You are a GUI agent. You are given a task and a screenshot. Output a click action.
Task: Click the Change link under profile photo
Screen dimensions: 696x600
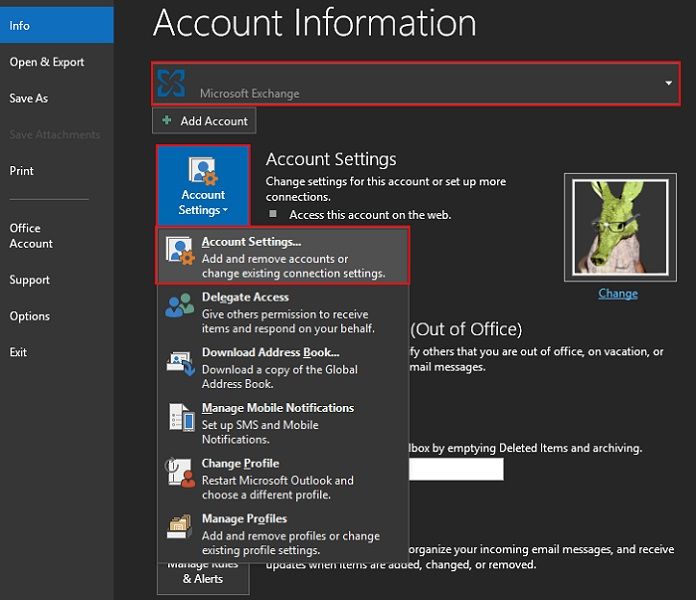pyautogui.click(x=618, y=293)
